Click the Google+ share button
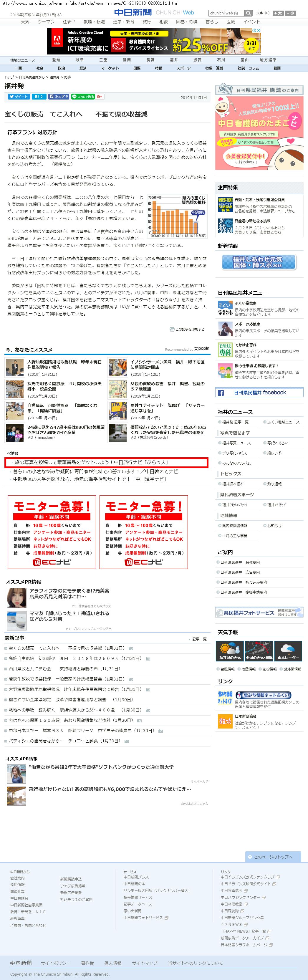Viewport: 308px width, 980px height. (100, 97)
